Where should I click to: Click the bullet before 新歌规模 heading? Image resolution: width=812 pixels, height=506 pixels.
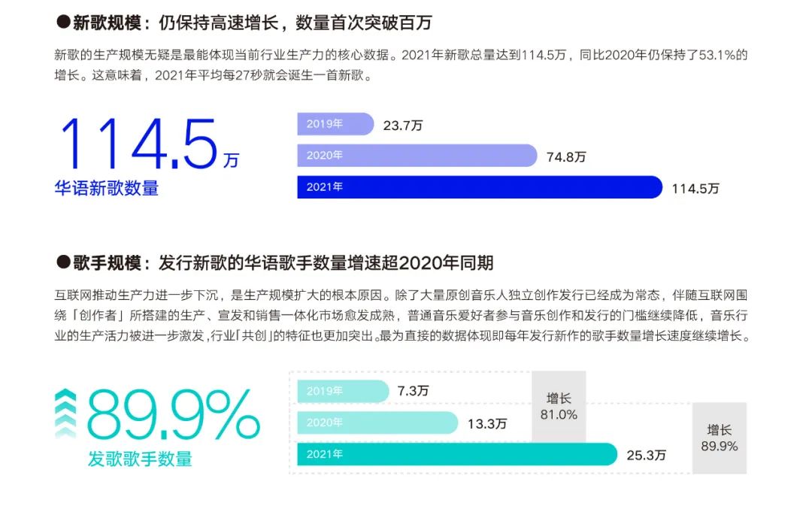click(x=63, y=22)
